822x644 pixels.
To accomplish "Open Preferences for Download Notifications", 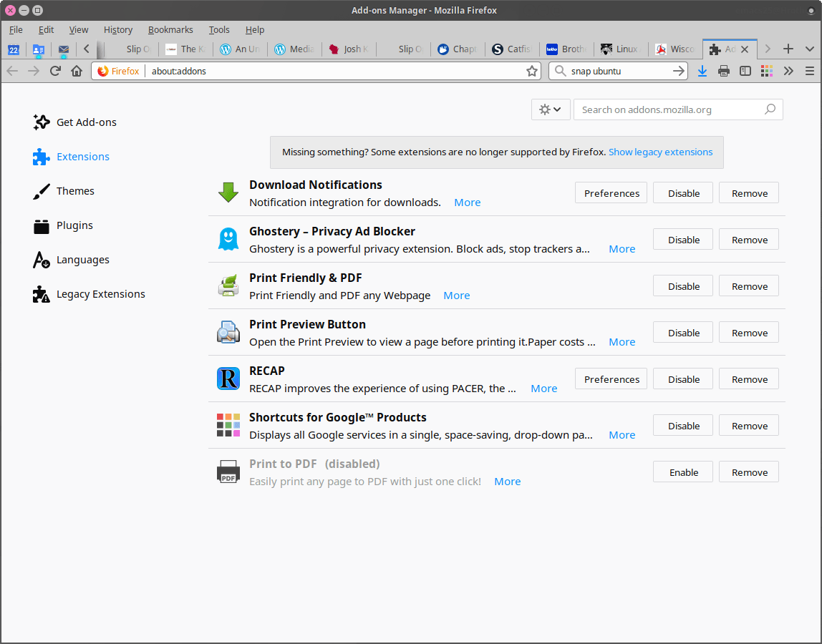I will [611, 192].
